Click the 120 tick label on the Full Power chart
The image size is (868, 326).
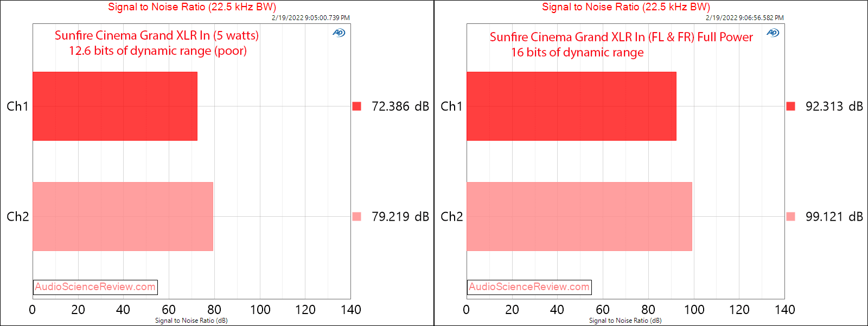tap(739, 310)
